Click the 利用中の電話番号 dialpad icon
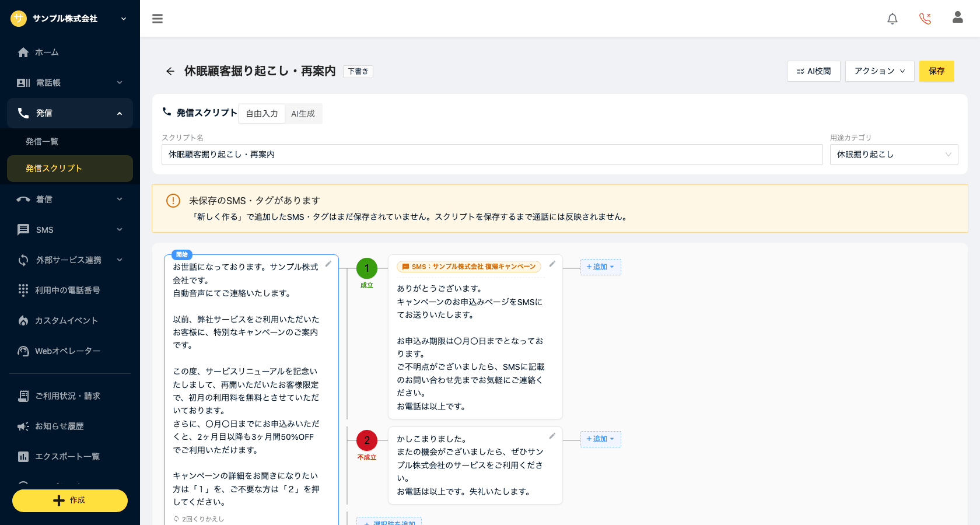The image size is (980, 525). [x=23, y=290]
